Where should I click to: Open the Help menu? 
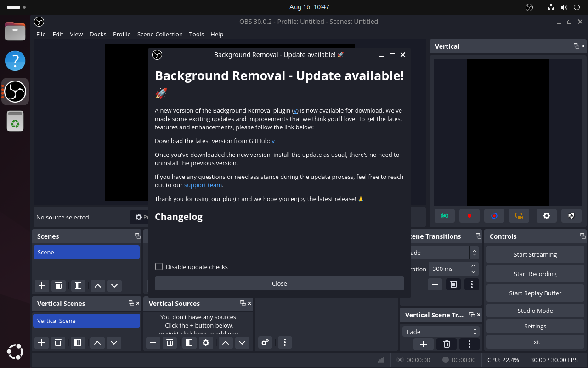pyautogui.click(x=217, y=34)
